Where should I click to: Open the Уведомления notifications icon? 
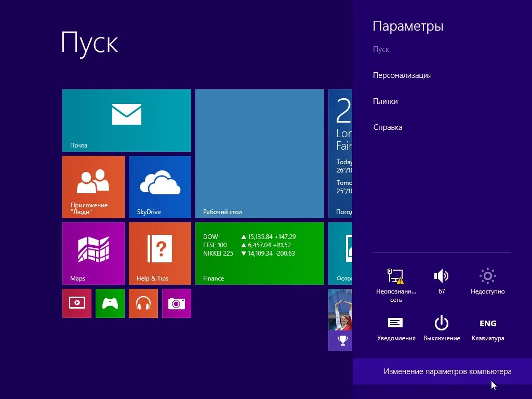(x=396, y=329)
